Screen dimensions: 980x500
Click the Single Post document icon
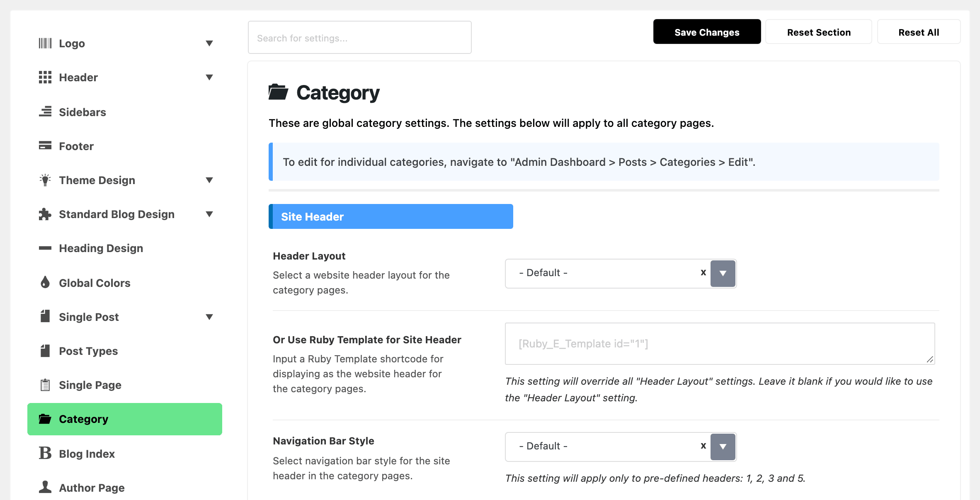coord(45,316)
